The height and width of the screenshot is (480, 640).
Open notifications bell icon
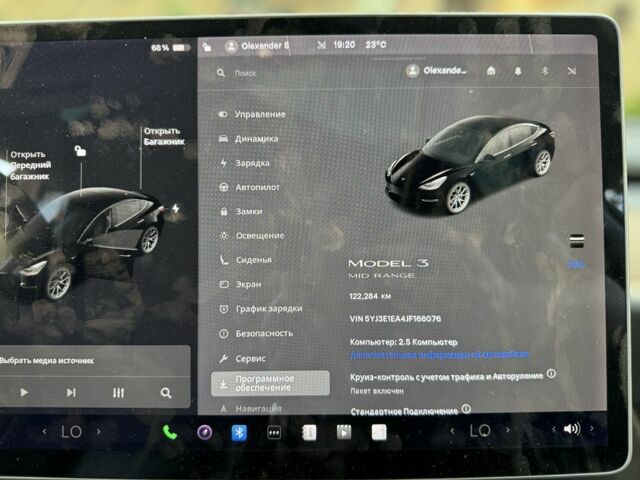pyautogui.click(x=518, y=71)
